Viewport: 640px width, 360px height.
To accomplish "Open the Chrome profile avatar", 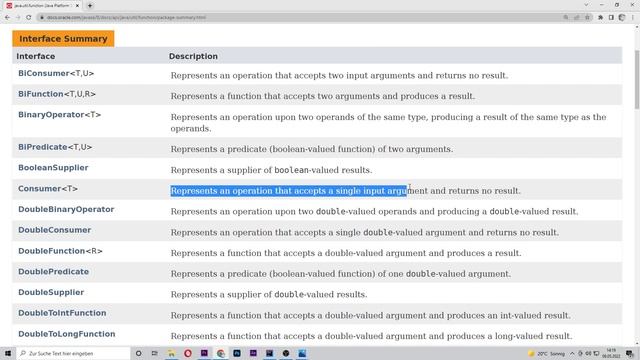I will tap(622, 18).
